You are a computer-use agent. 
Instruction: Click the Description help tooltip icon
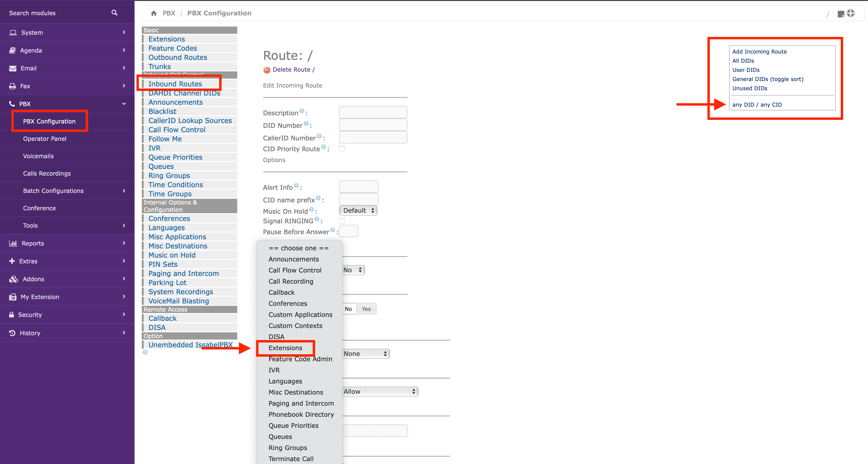pos(302,111)
